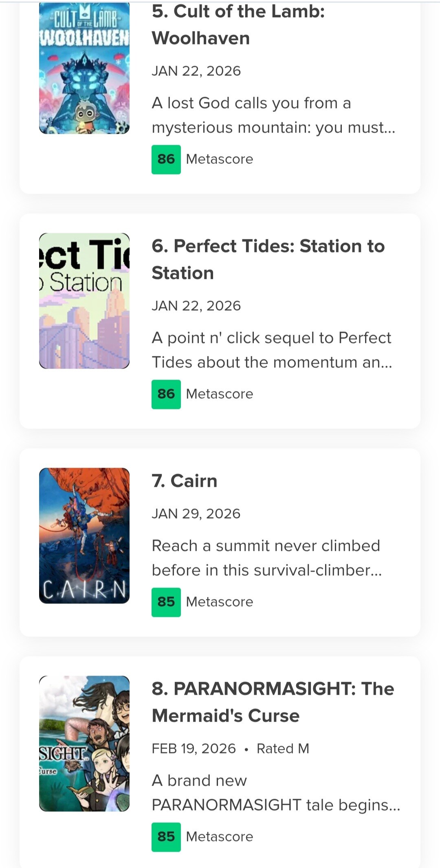Click the 86 Metascore badge for Woolhaven
Image resolution: width=440 pixels, height=868 pixels.
click(x=166, y=159)
